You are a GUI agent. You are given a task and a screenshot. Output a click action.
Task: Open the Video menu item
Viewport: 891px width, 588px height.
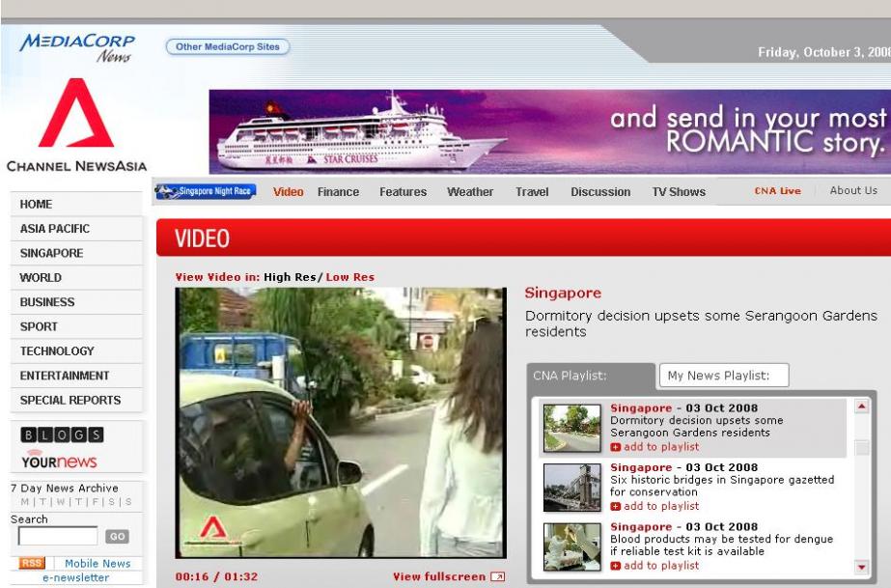point(288,192)
